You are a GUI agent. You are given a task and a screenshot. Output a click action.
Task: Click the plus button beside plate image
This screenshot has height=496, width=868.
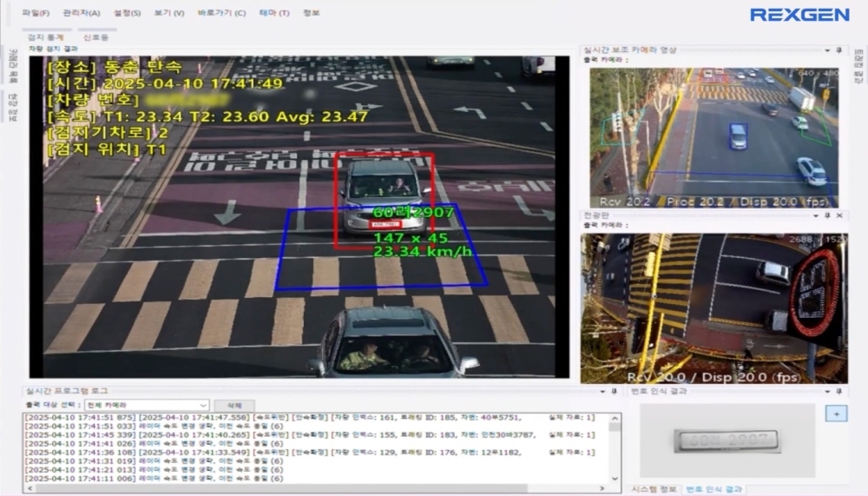coord(836,414)
